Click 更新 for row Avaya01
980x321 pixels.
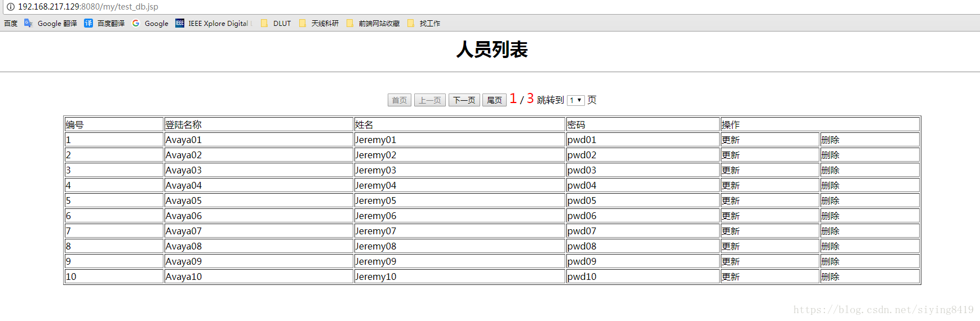coord(731,140)
